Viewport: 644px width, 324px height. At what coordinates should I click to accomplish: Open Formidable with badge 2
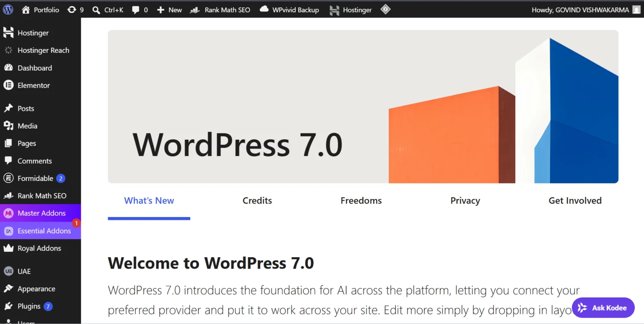click(x=40, y=178)
